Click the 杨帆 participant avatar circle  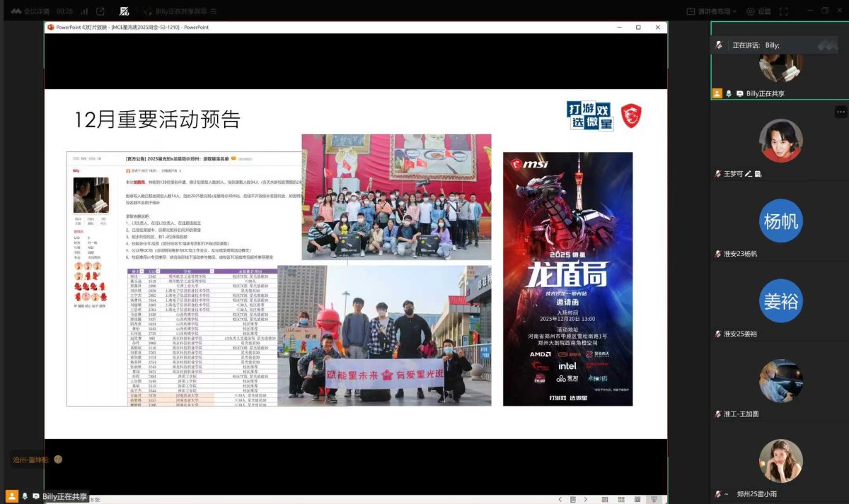coord(780,221)
